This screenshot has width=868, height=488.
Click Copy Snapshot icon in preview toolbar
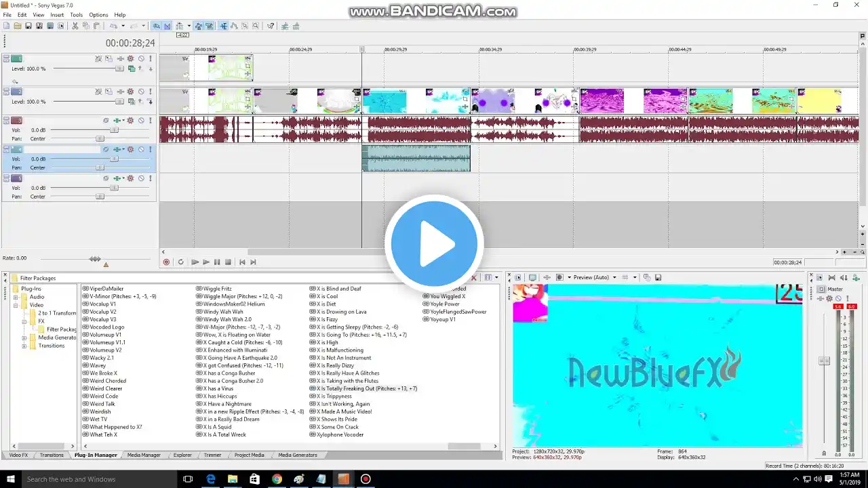point(646,277)
